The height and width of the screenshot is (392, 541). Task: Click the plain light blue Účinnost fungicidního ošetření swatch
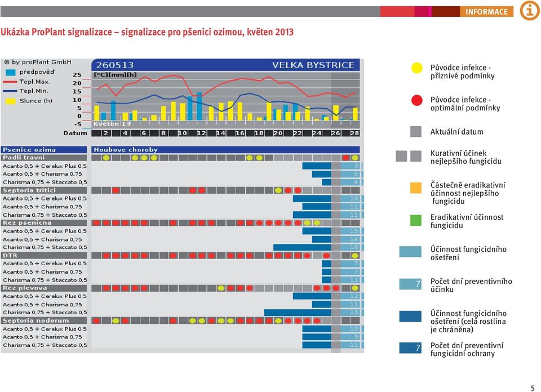click(x=410, y=252)
